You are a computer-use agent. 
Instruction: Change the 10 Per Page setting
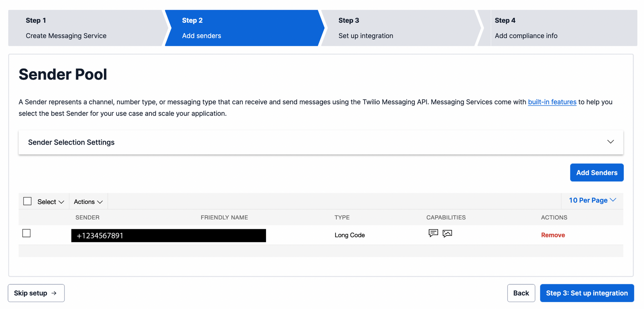(x=592, y=200)
